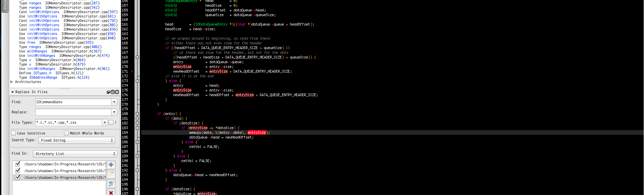Screen dimensions: 644x195
Task: Enable the Case Sensitive checkbox
Action: pos(14,133)
